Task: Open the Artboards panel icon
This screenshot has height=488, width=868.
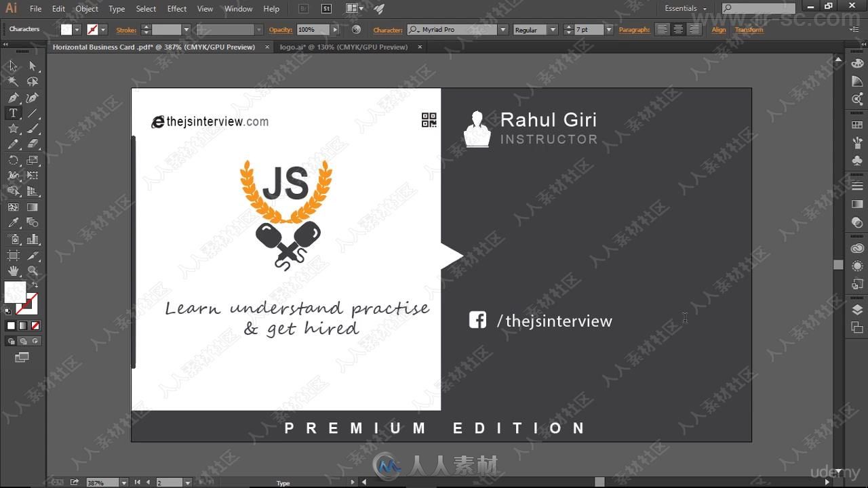Action: click(857, 327)
